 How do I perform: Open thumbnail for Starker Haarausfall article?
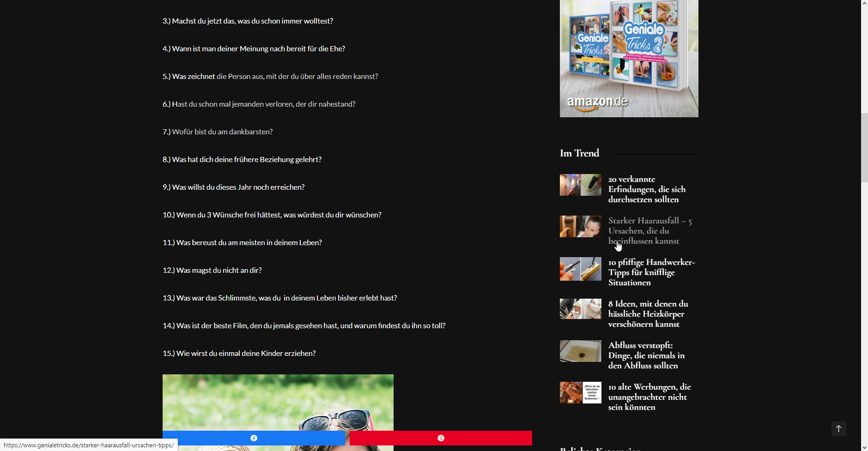click(580, 227)
